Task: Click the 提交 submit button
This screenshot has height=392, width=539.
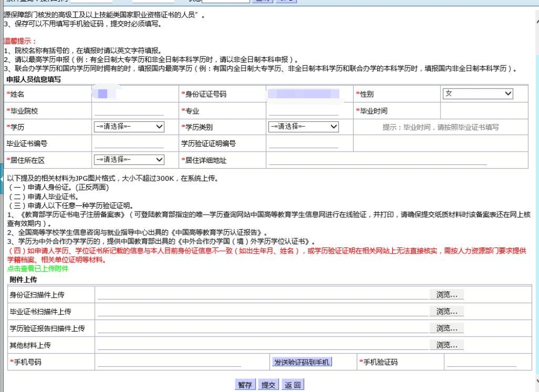Action: 268,385
